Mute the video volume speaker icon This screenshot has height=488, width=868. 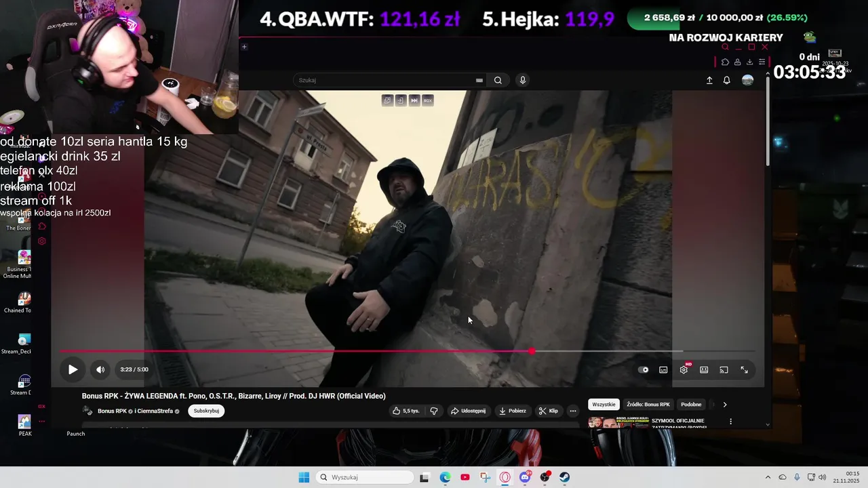point(100,369)
